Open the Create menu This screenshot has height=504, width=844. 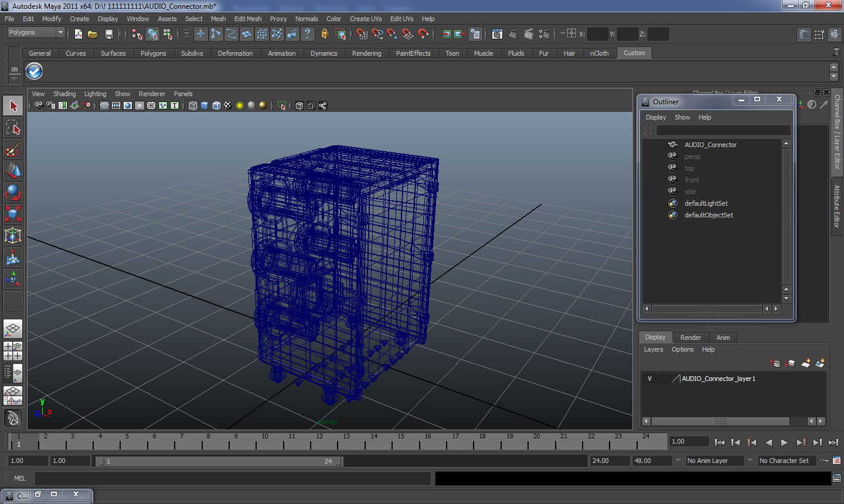(x=80, y=19)
